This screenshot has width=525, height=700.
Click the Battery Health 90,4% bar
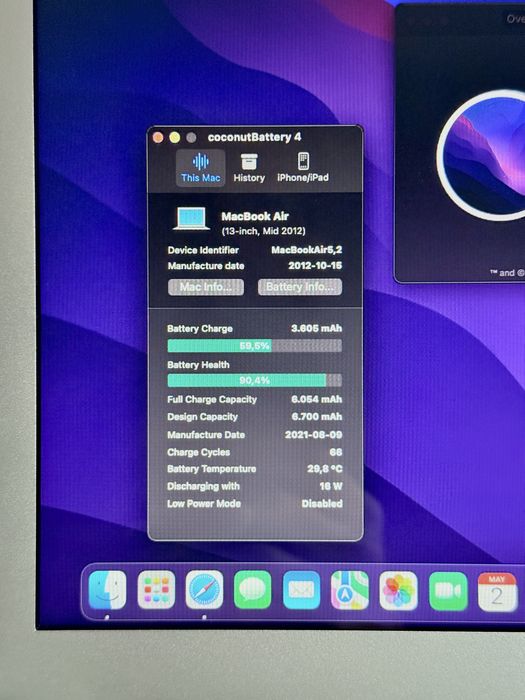coord(254,380)
